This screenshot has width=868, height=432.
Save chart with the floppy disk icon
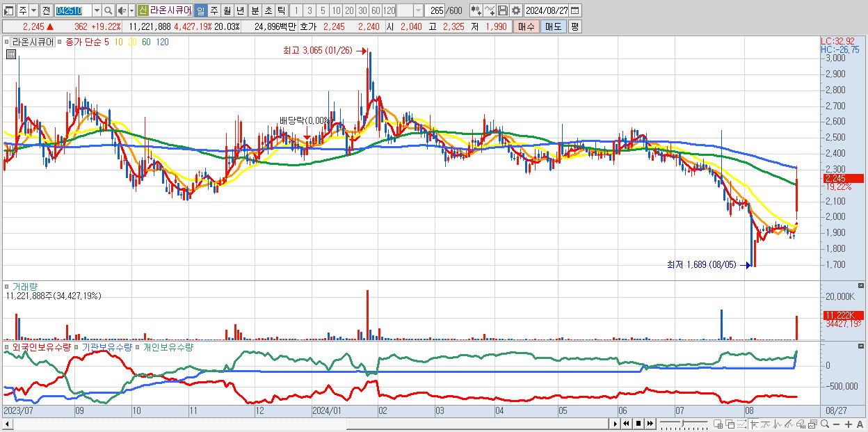(502, 10)
